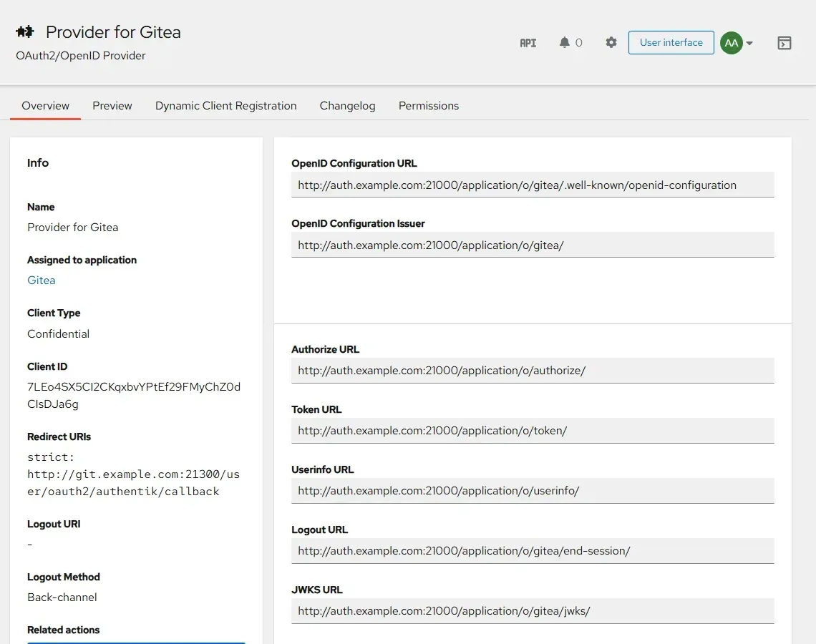Open Dynamic Client Registration tab
Viewport: 816px width, 644px height.
click(x=226, y=106)
